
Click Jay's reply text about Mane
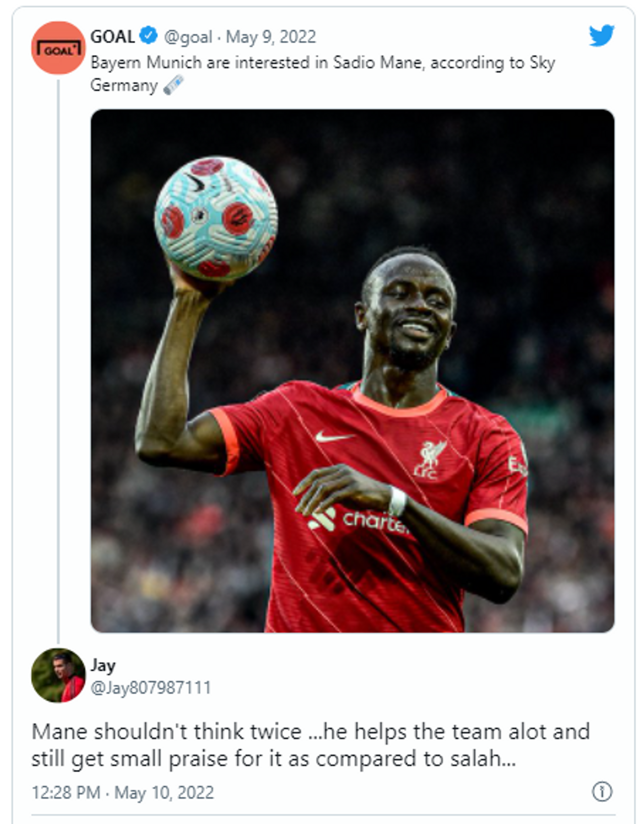pyautogui.click(x=311, y=745)
